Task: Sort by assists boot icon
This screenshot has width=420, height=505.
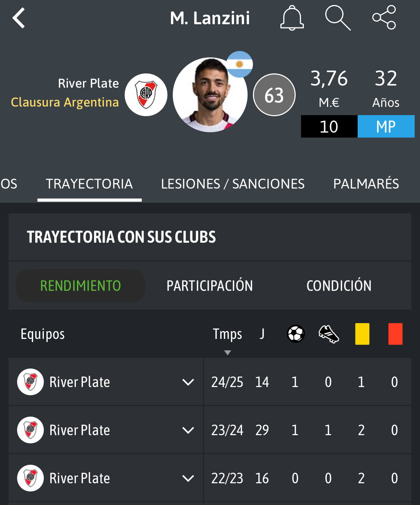Action: point(328,334)
